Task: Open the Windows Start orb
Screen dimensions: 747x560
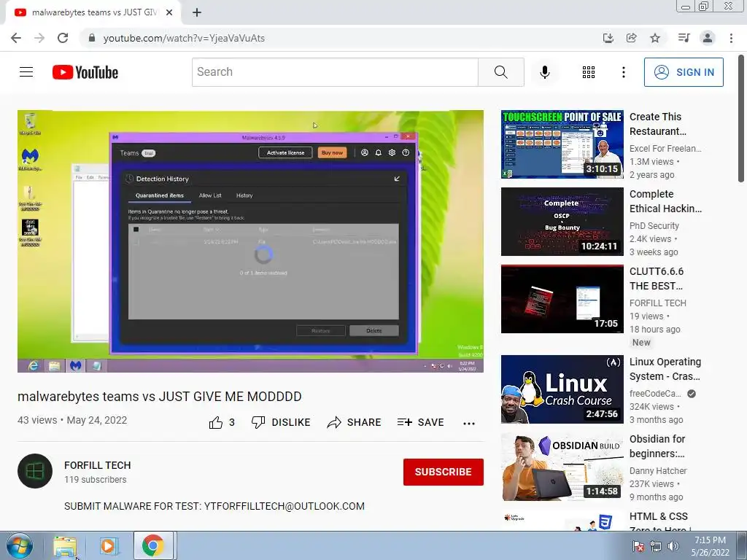Action: coord(20,545)
